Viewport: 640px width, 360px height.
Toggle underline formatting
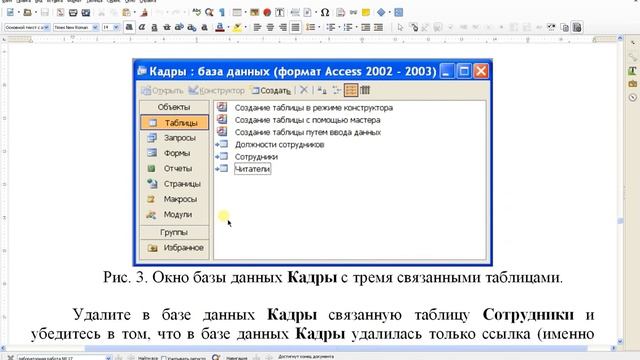[x=154, y=27]
